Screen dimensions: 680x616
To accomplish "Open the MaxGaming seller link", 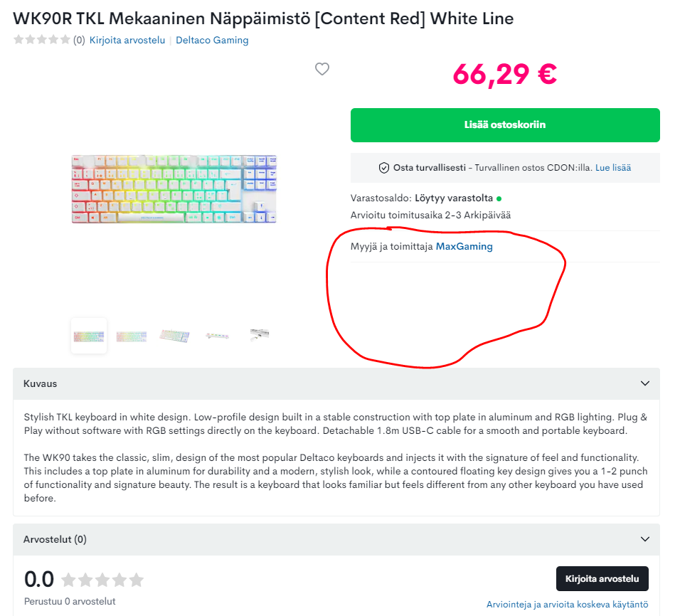I will (x=464, y=247).
